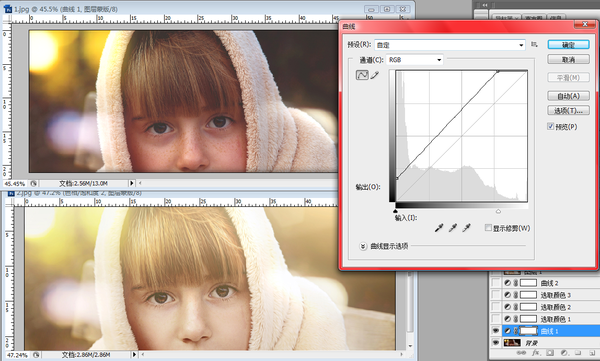Open the preset options icon beside 预设
This screenshot has height=361, width=600.
click(534, 44)
